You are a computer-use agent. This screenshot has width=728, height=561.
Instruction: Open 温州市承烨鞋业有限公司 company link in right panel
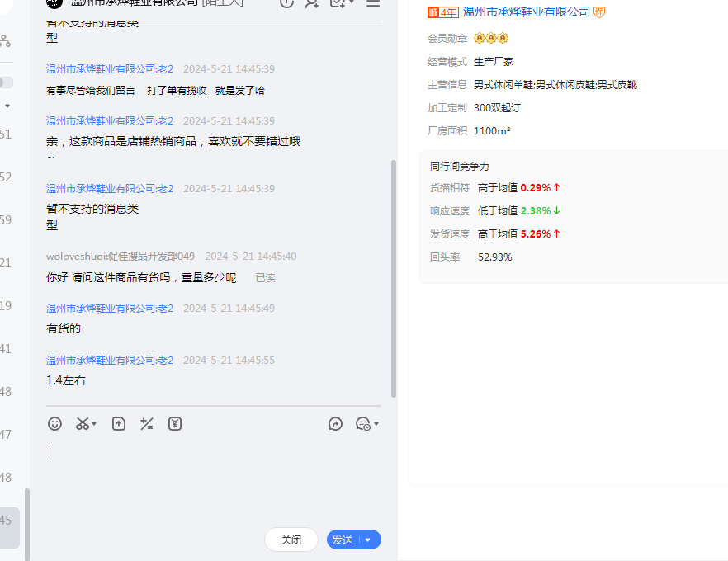[527, 12]
